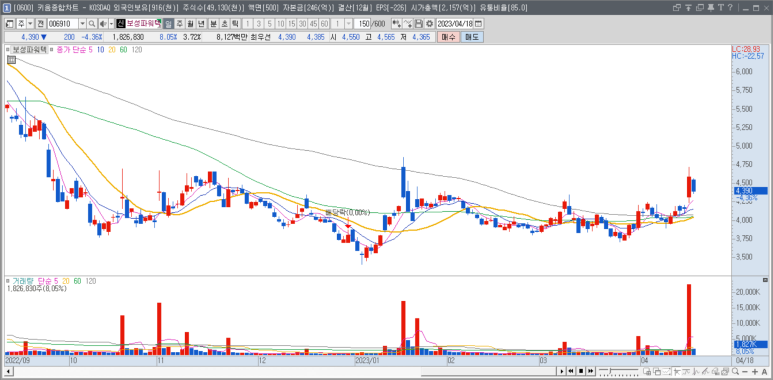Click the first chart window icon after the slider

(x=647, y=371)
